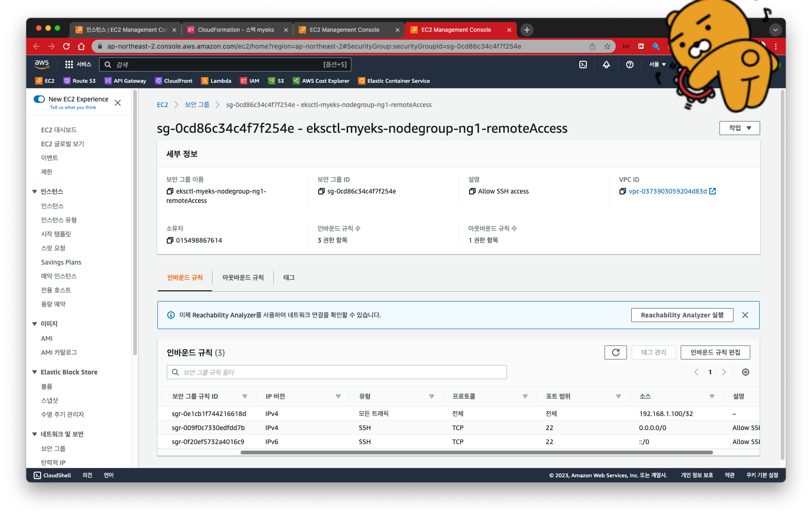
Task: Open the IAM shortcut
Action: [x=249, y=81]
